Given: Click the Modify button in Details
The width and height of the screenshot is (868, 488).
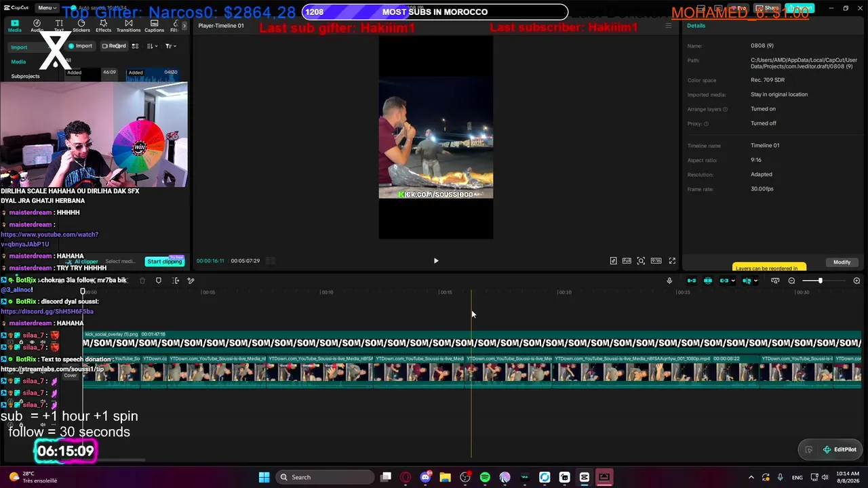Looking at the screenshot, I should (842, 262).
